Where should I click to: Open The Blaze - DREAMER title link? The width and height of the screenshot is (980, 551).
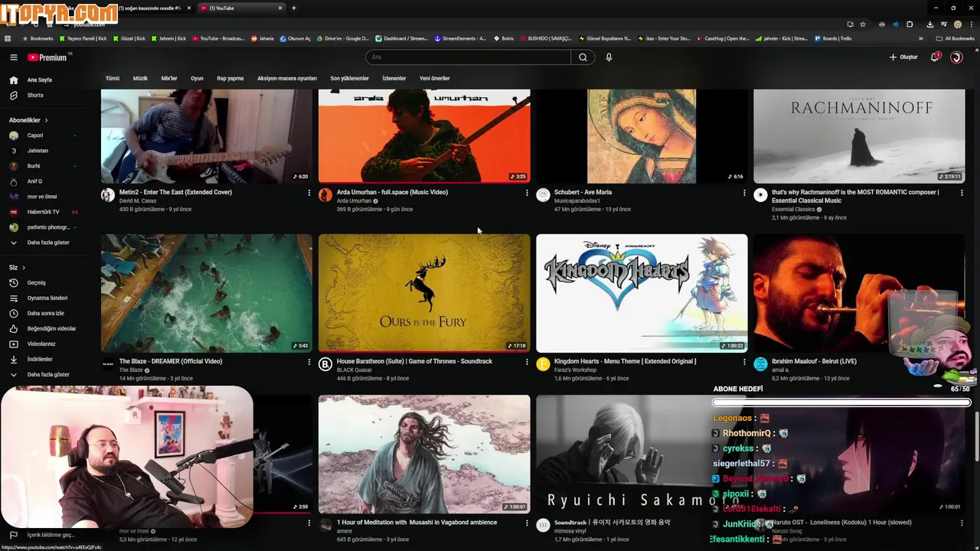pos(171,361)
